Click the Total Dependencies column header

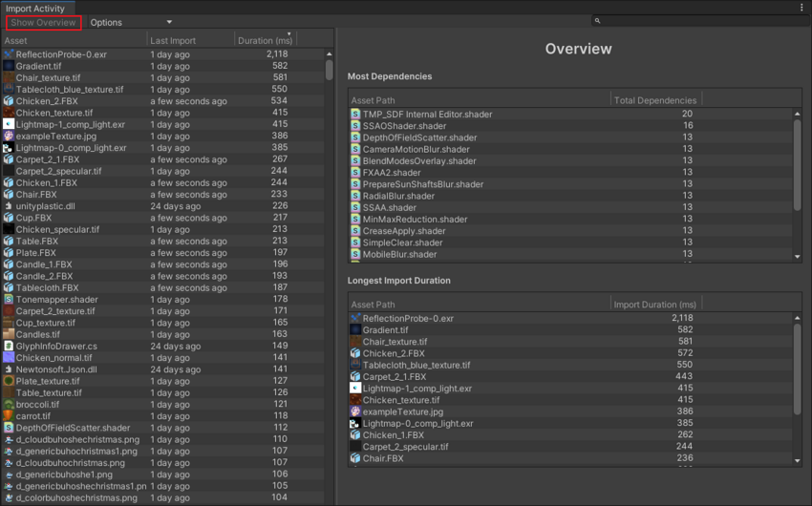click(x=655, y=100)
